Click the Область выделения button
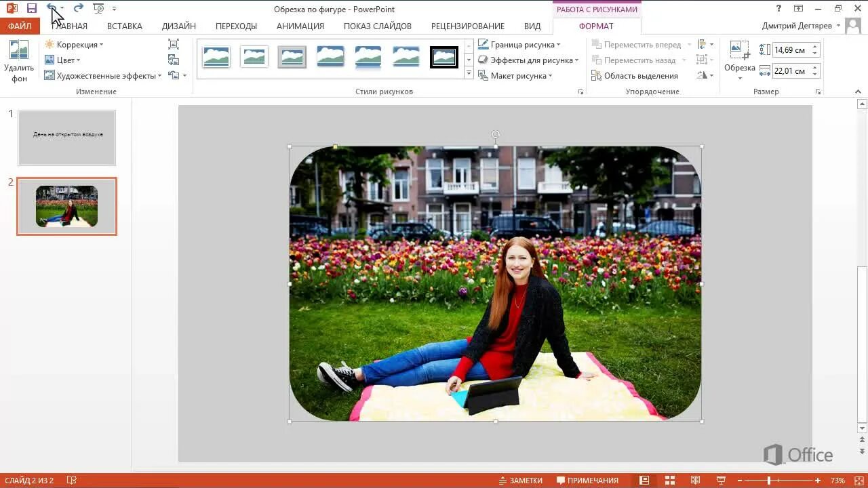Image resolution: width=868 pixels, height=488 pixels. [x=635, y=76]
